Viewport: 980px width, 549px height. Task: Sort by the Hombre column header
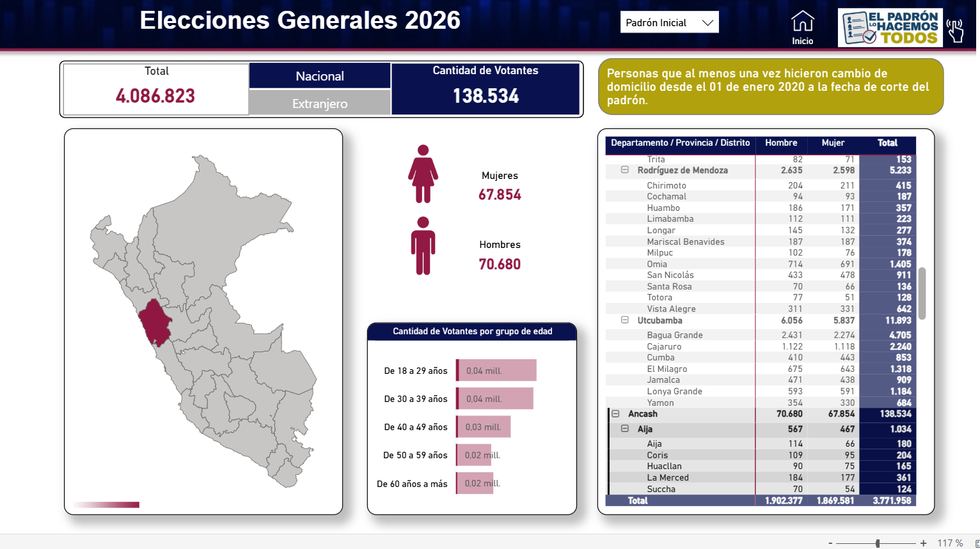click(x=780, y=143)
